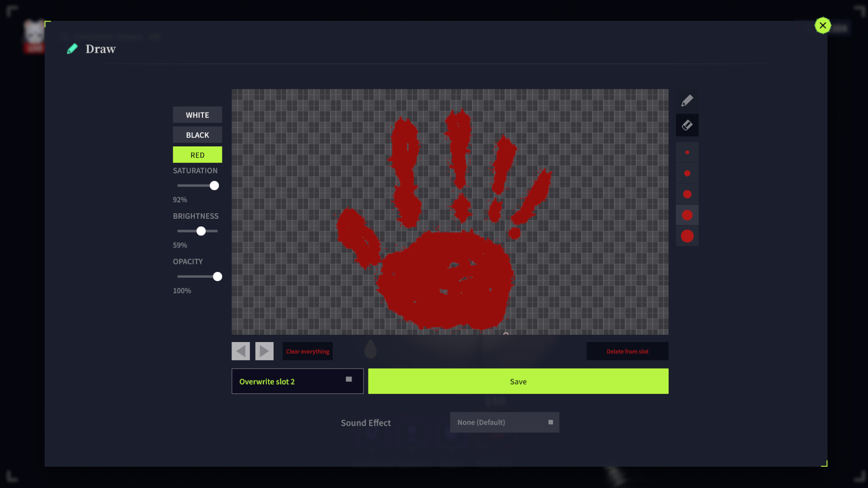Click the green pen icon beside Draw

coord(72,49)
